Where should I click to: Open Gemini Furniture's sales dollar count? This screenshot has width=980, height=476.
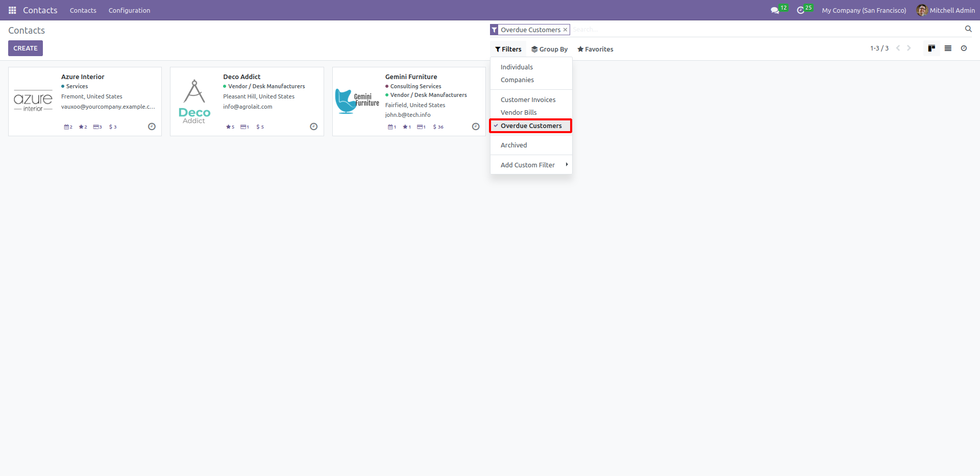(x=438, y=127)
